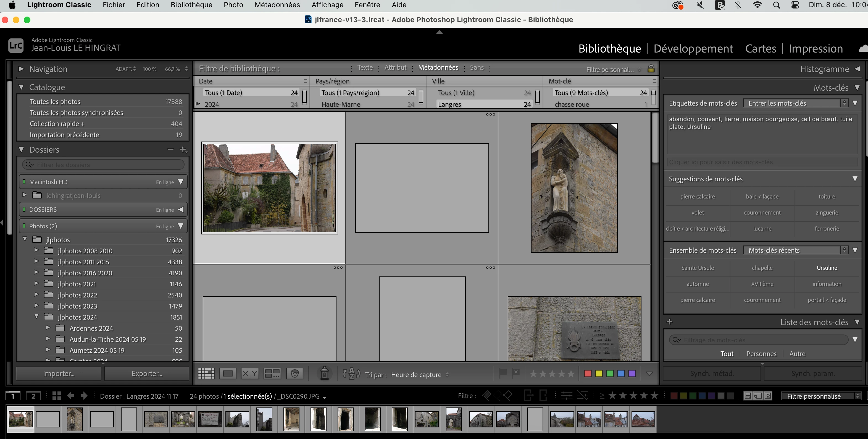The width and height of the screenshot is (868, 439).
Task: Open Compare view (X|Y)
Action: [250, 373]
